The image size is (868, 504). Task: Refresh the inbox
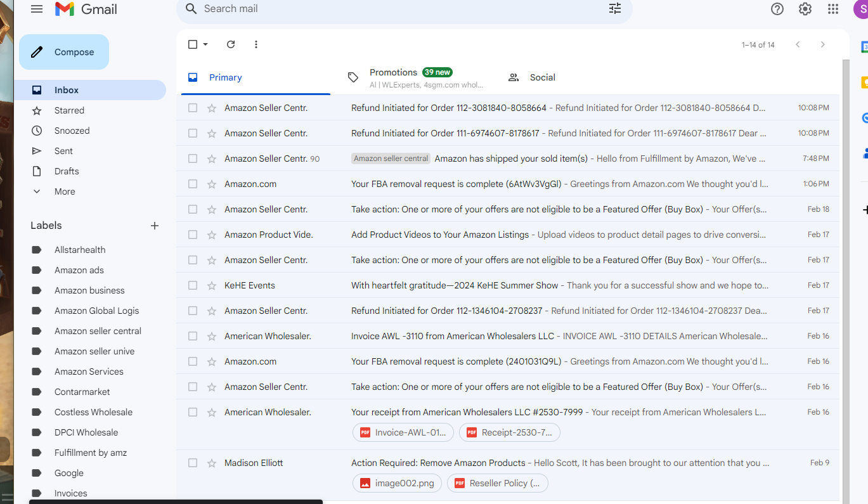click(x=231, y=44)
